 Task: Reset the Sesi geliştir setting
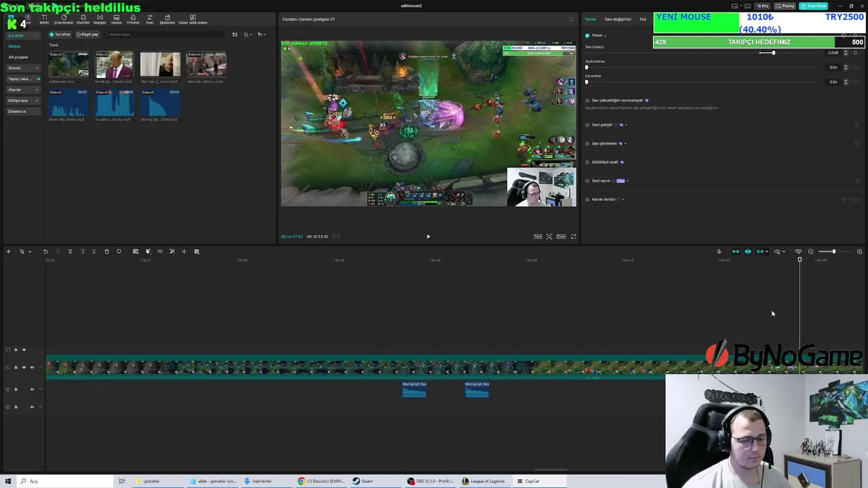click(857, 125)
